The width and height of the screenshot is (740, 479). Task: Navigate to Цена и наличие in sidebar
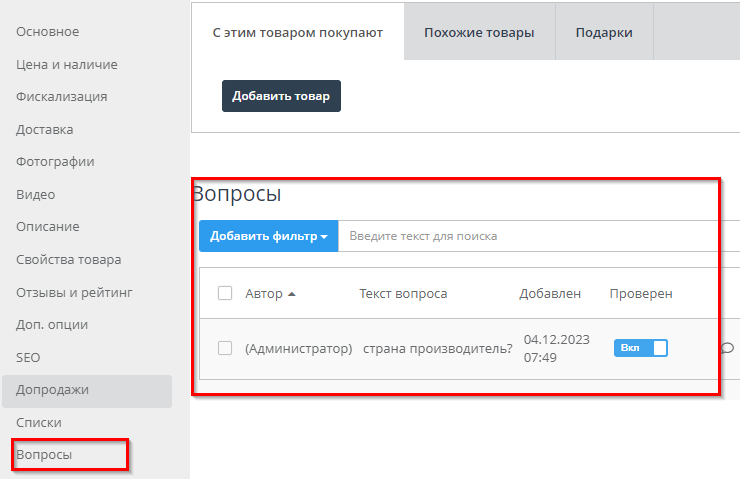click(67, 64)
